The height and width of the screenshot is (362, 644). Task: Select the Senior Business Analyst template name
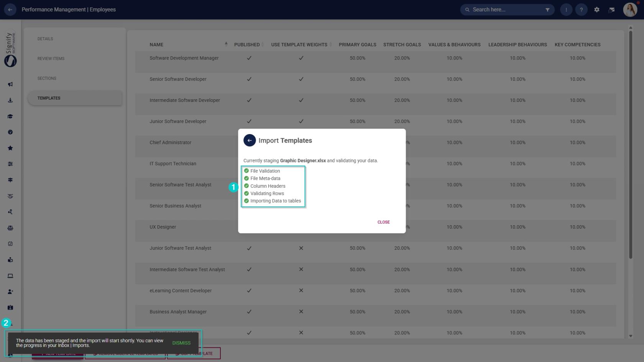click(x=175, y=206)
